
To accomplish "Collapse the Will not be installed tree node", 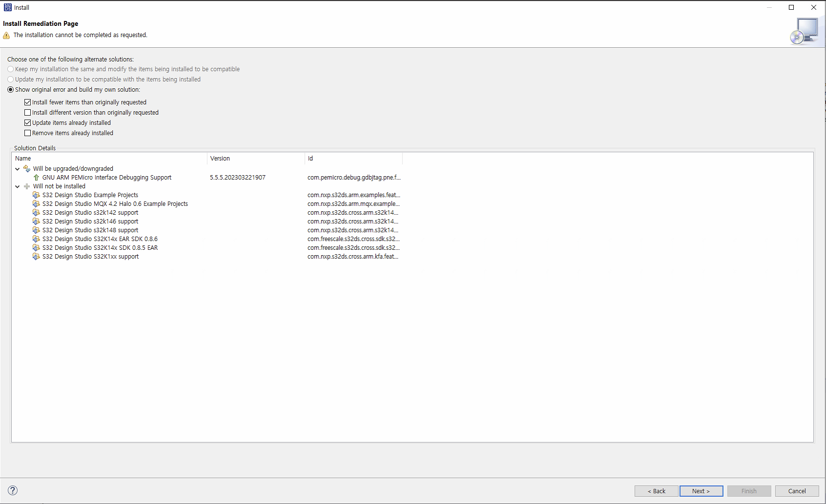I will pos(18,186).
